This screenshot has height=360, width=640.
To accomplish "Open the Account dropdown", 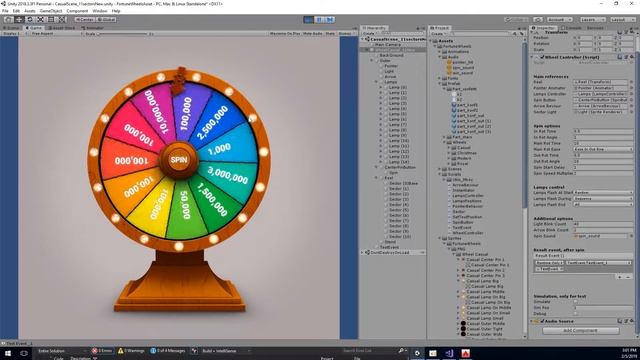I will [560, 19].
